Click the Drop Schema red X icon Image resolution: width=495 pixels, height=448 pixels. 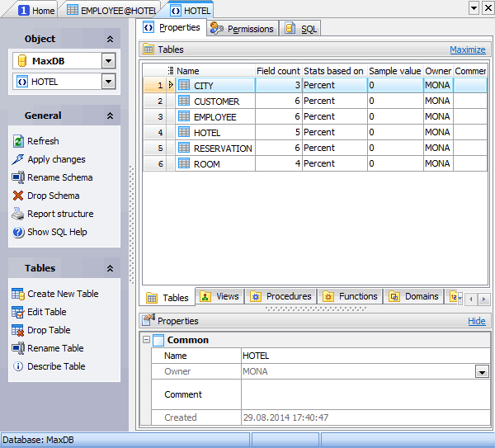(x=18, y=196)
